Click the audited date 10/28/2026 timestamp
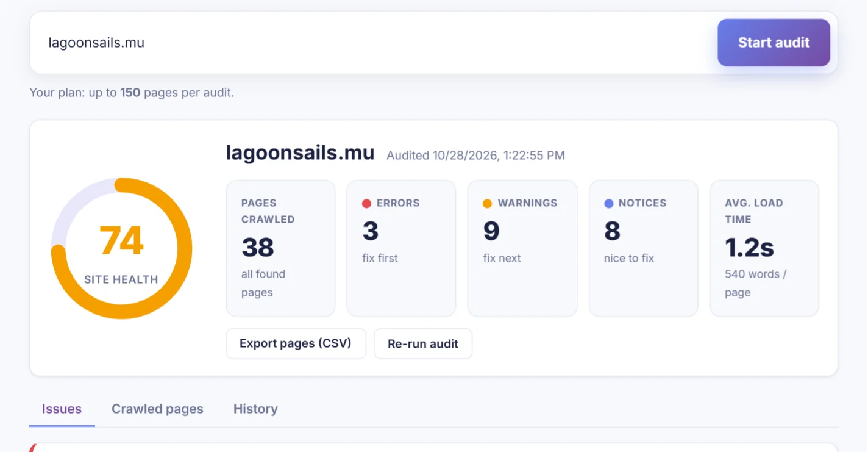This screenshot has height=452, width=868. (x=475, y=156)
